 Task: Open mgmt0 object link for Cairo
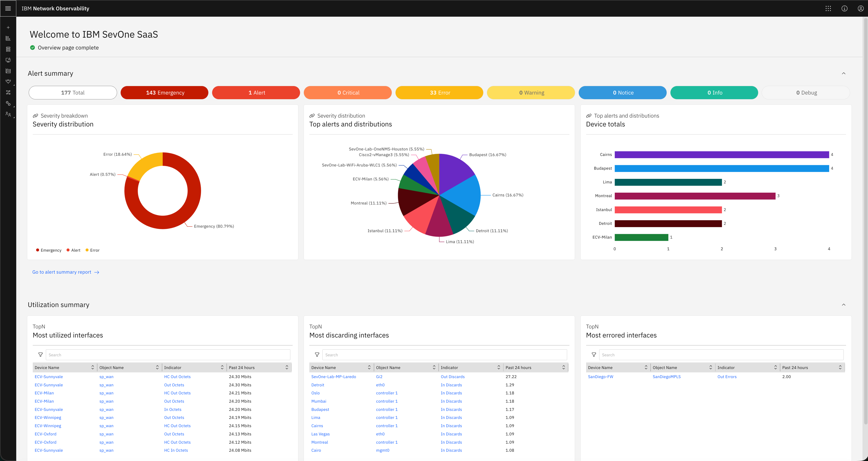pyautogui.click(x=382, y=450)
